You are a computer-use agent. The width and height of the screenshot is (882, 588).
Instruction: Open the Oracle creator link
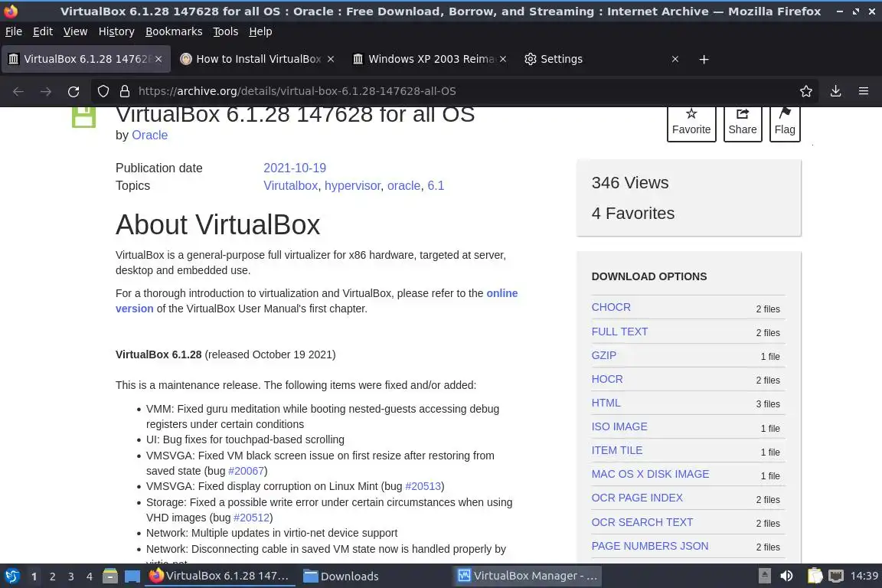click(149, 135)
